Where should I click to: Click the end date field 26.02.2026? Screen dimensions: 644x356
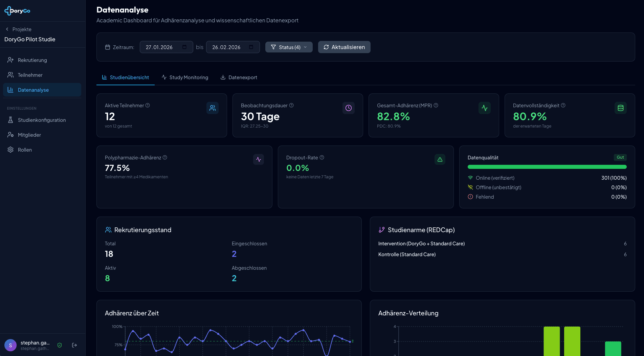[226, 47]
